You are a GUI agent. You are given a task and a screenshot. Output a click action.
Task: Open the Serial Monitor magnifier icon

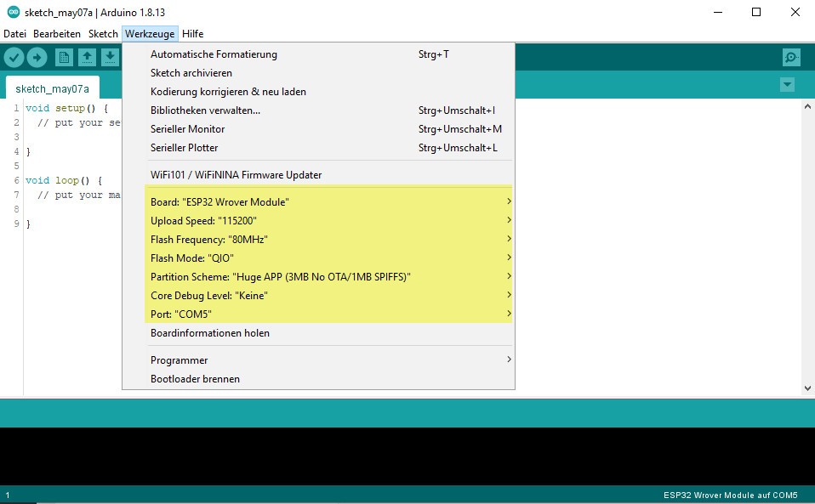(x=791, y=58)
